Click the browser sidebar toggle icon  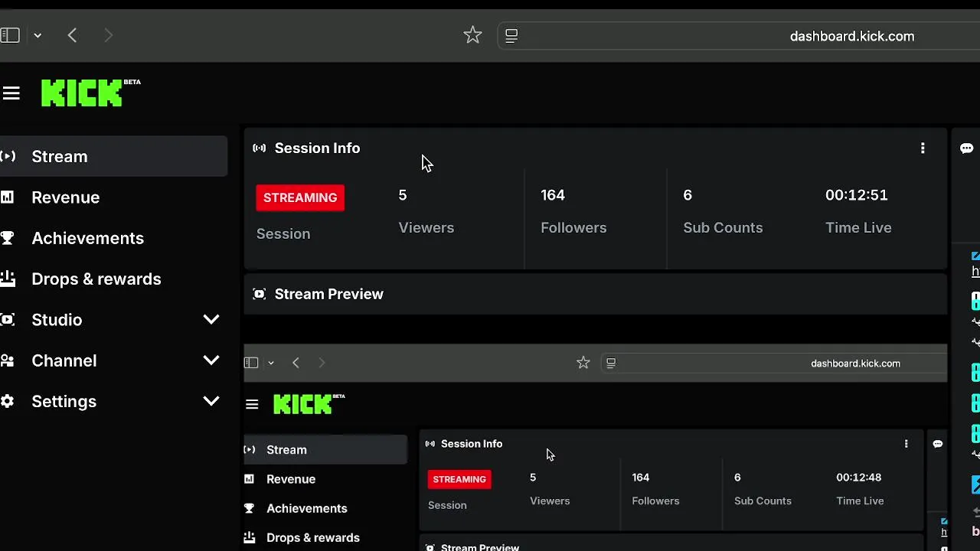tap(10, 35)
